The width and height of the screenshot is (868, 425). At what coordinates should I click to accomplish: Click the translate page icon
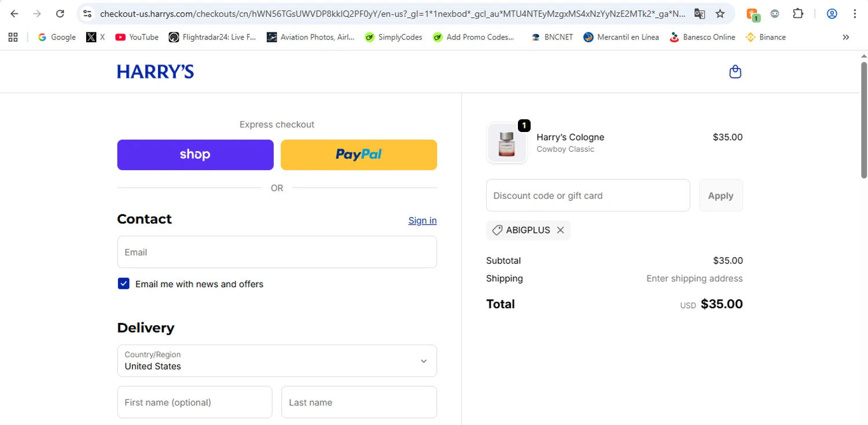[x=700, y=13]
